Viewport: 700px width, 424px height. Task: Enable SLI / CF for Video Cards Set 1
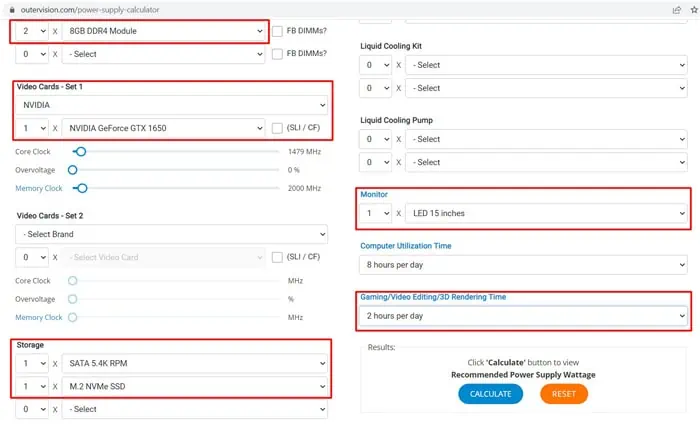point(277,128)
